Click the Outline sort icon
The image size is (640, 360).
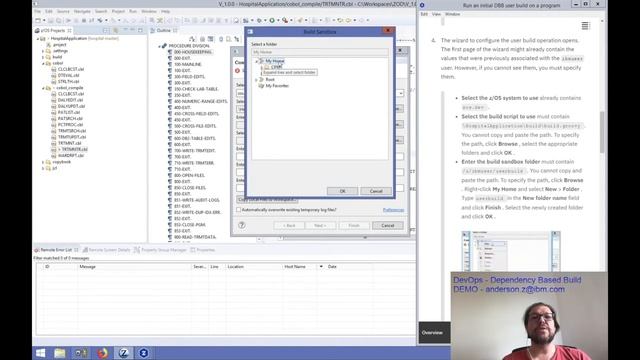pyautogui.click(x=192, y=39)
